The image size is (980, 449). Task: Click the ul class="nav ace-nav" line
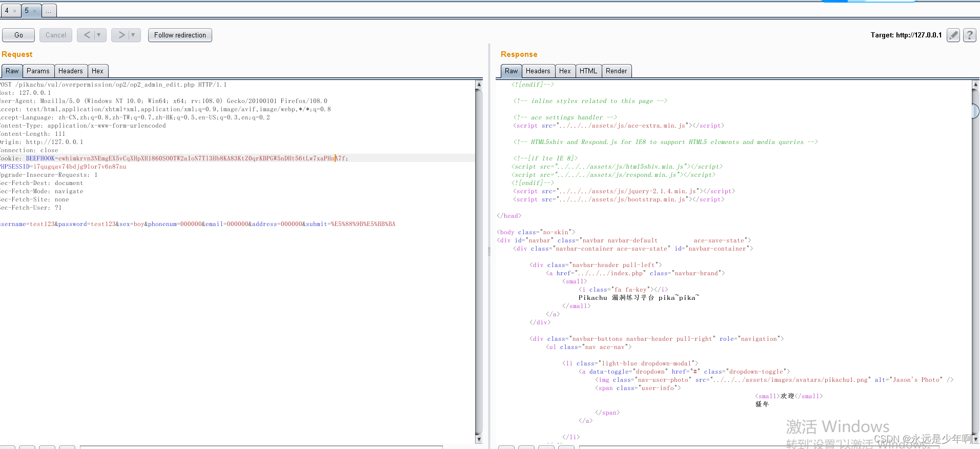pyautogui.click(x=589, y=347)
